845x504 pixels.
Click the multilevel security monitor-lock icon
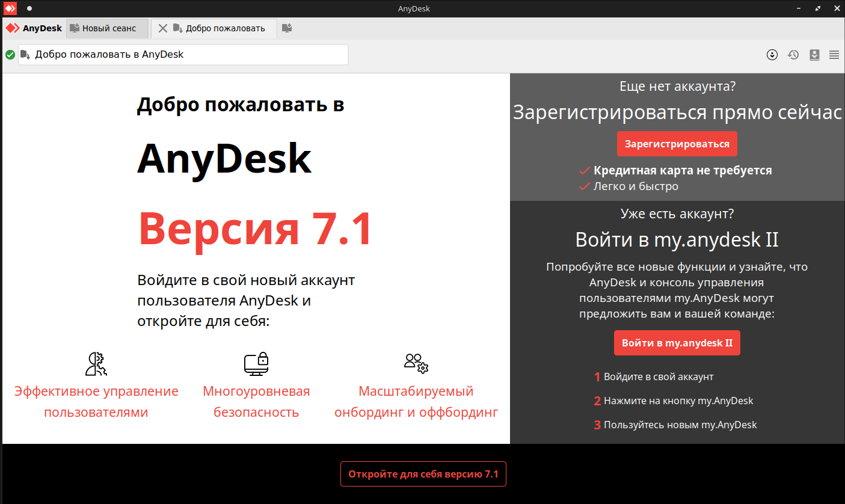tap(256, 363)
